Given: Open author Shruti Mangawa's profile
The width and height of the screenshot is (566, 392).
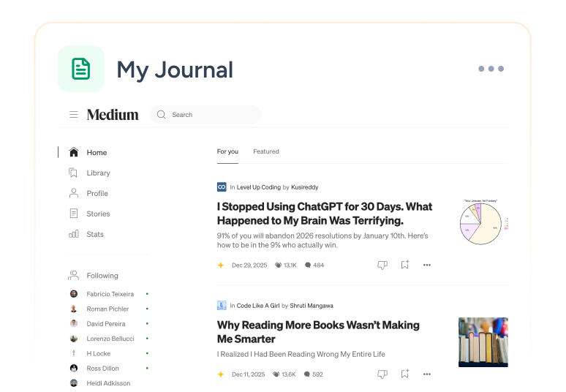Looking at the screenshot, I should pyautogui.click(x=312, y=306).
